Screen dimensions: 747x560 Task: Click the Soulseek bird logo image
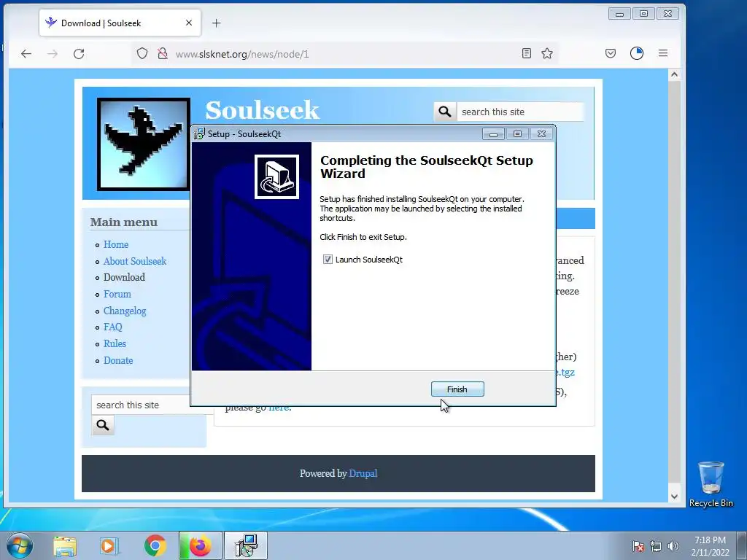tap(144, 144)
